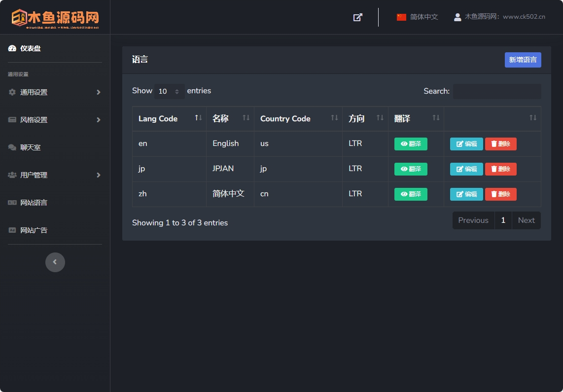563x392 pixels.
Task: Click the 'zh' lang code cell
Action: [x=169, y=194]
